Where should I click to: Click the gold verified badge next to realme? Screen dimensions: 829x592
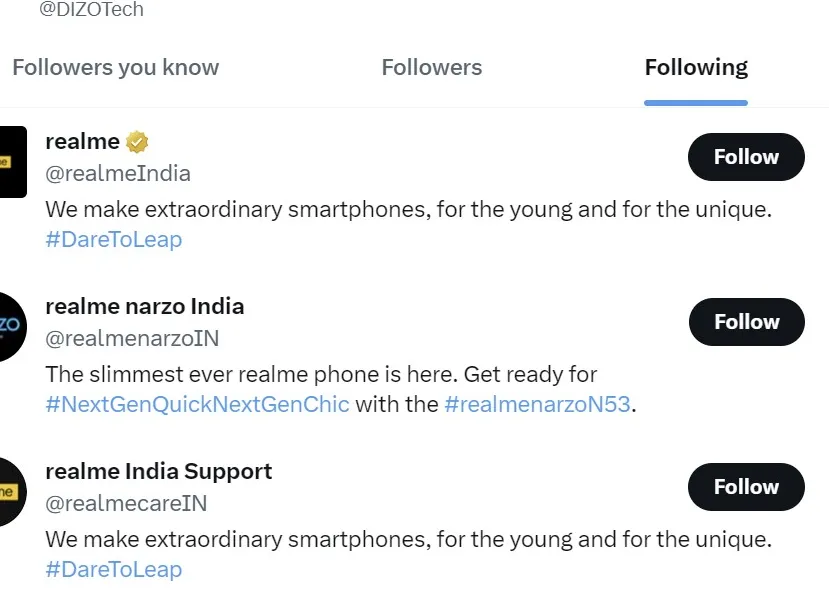[138, 142]
